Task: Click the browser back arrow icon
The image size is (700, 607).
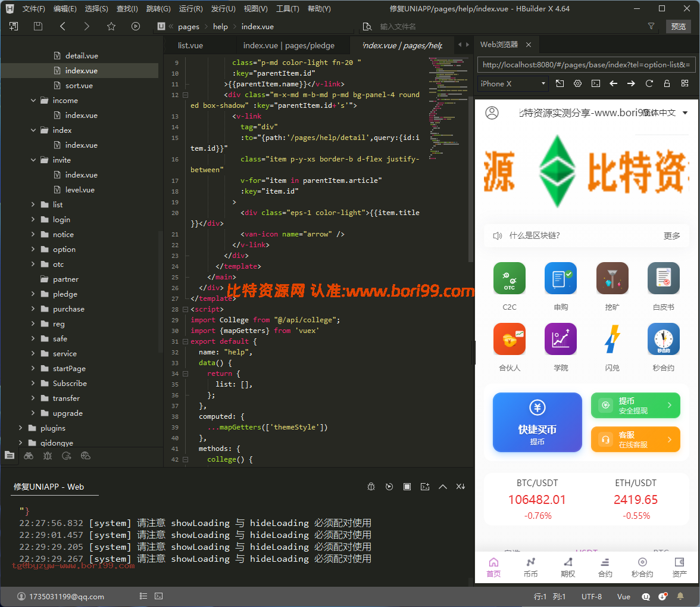Action: click(x=613, y=83)
